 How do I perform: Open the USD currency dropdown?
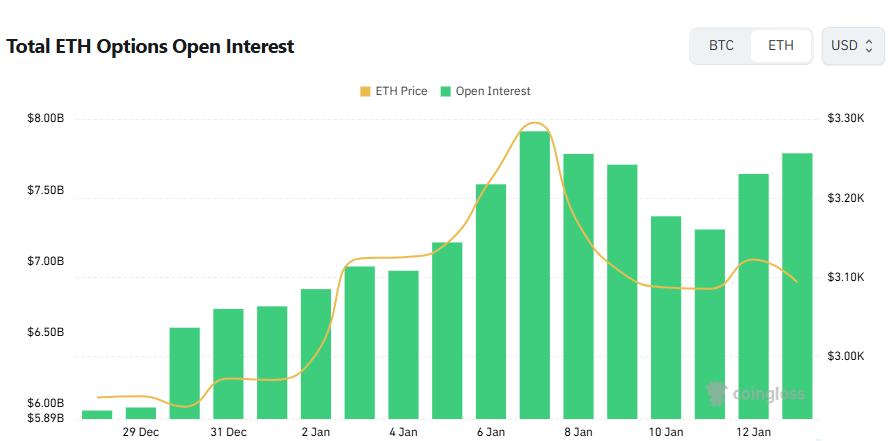point(852,46)
